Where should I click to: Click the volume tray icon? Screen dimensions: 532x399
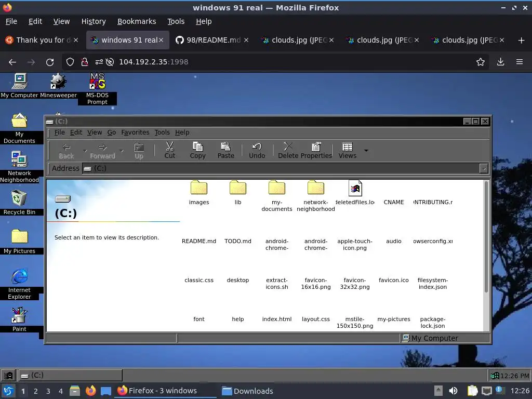[x=453, y=391]
